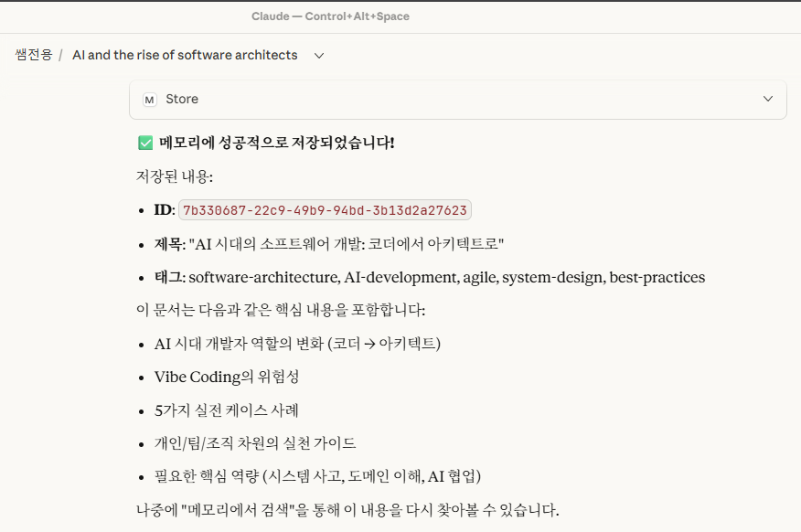The height and width of the screenshot is (532, 801).
Task: Click the green checkmark emoji
Action: 144,143
